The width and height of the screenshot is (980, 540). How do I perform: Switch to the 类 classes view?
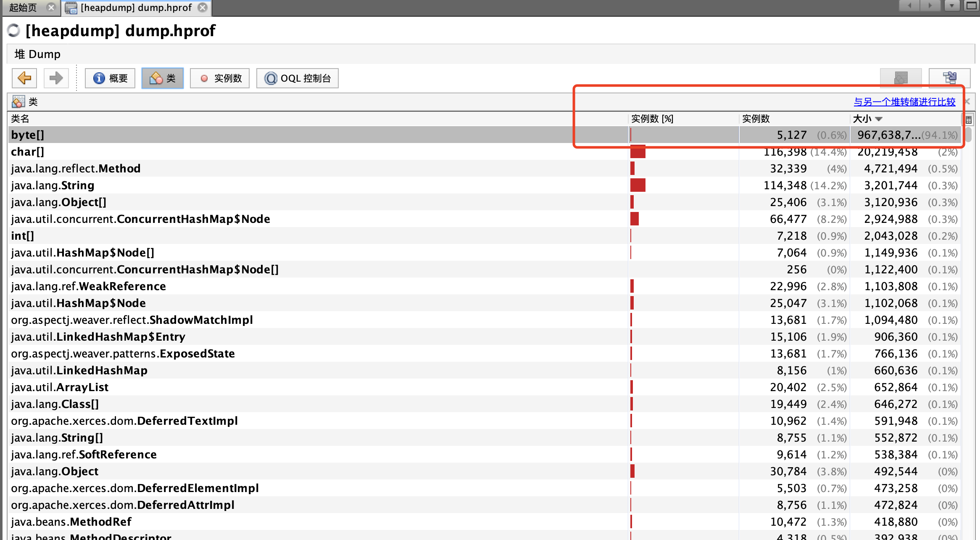point(163,78)
